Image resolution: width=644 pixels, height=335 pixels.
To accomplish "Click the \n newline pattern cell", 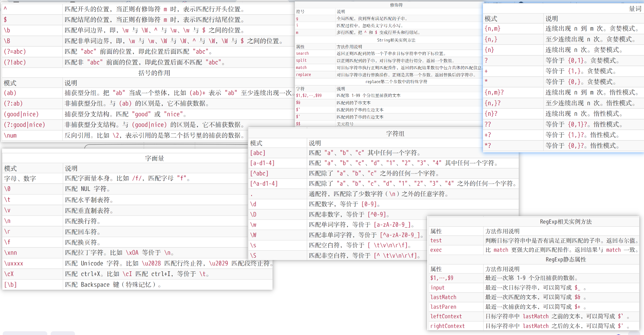I will coord(7,221).
